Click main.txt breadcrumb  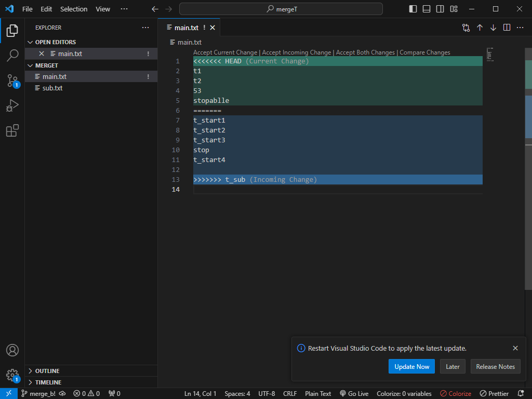(186, 43)
